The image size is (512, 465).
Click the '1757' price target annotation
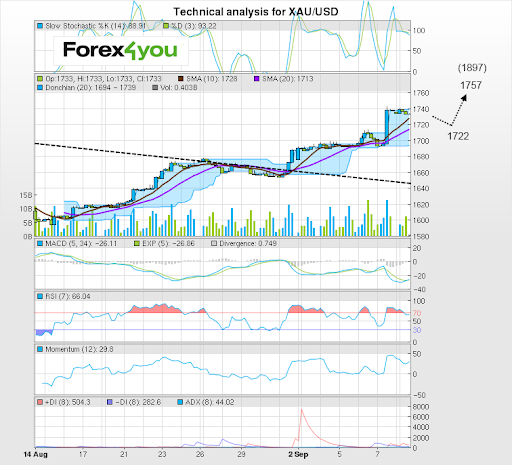[471, 85]
